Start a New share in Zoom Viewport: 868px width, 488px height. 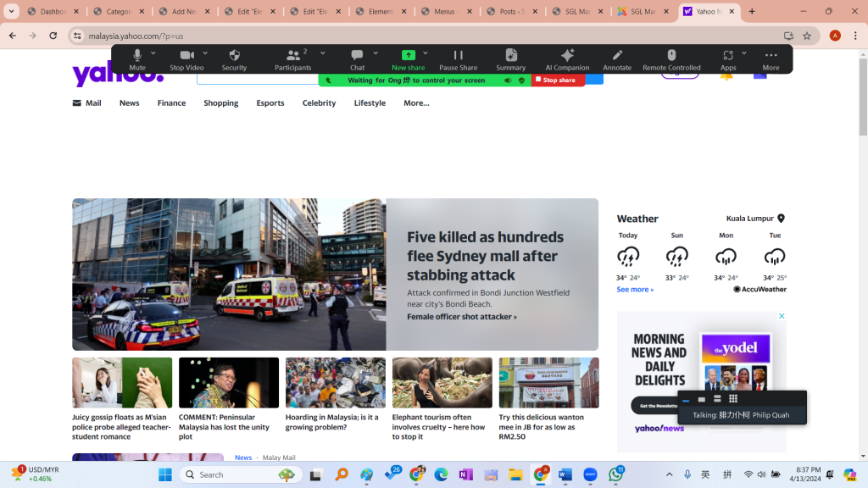coord(408,58)
